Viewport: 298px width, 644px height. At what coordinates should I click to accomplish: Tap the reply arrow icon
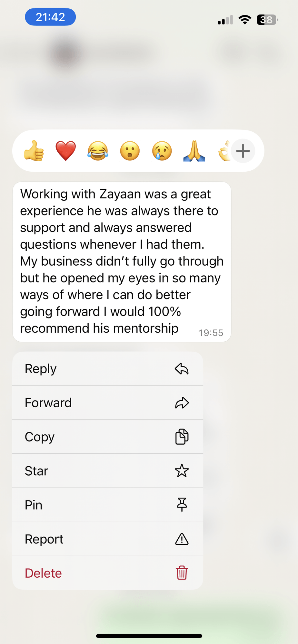click(182, 369)
